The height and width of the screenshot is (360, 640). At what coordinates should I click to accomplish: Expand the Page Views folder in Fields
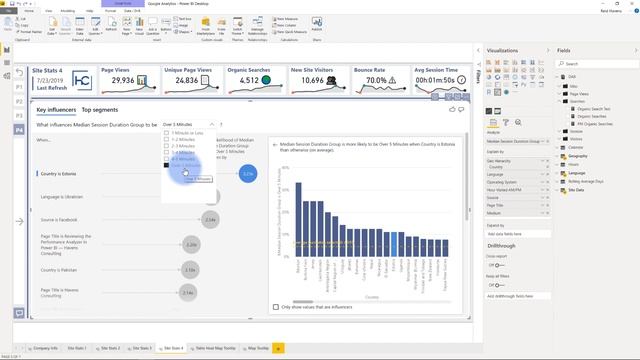(x=559, y=94)
